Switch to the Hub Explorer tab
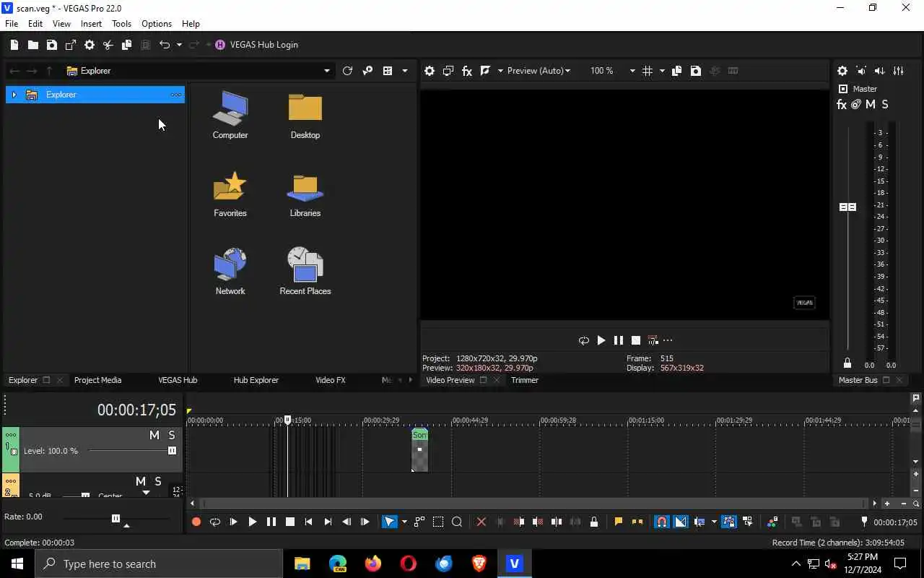 (256, 380)
